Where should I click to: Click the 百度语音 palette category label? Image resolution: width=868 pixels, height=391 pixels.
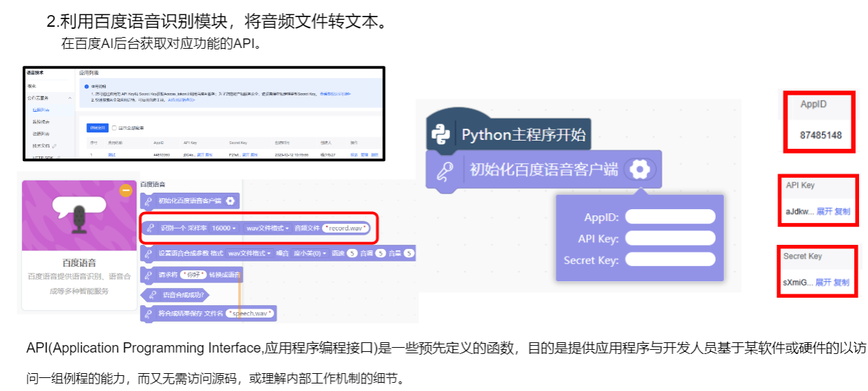coord(152,185)
